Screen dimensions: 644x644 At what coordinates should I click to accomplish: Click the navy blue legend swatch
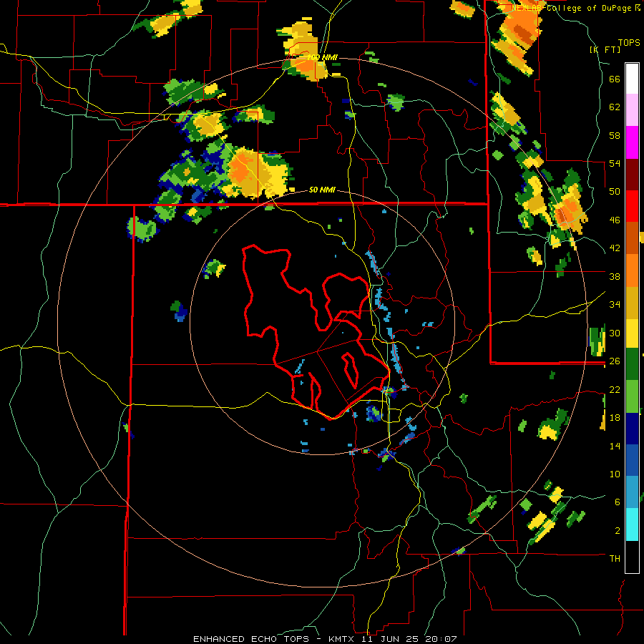[x=632, y=429]
